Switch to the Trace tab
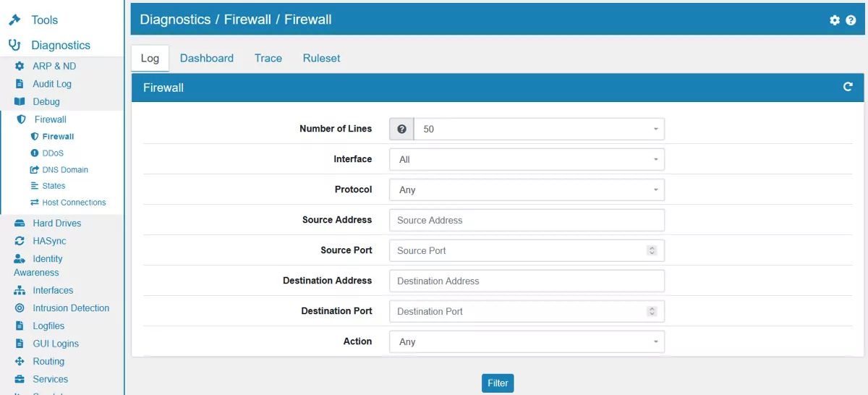Screen dimensions: 868x395 pos(268,58)
